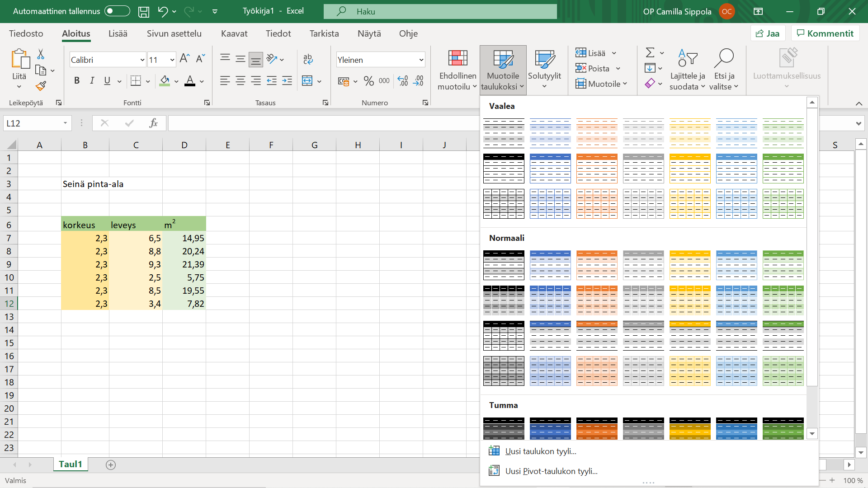The image size is (868, 488).
Task: Open Ehdollinen muotoilu conditional formatting
Action: click(457, 70)
